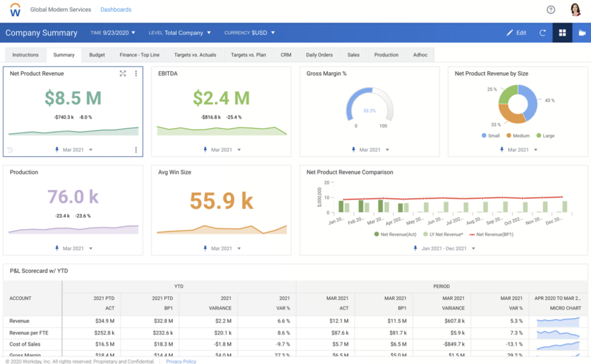Toggle Net Revenue(BP1) legend series
This screenshot has width=591, height=364.
pyautogui.click(x=491, y=234)
